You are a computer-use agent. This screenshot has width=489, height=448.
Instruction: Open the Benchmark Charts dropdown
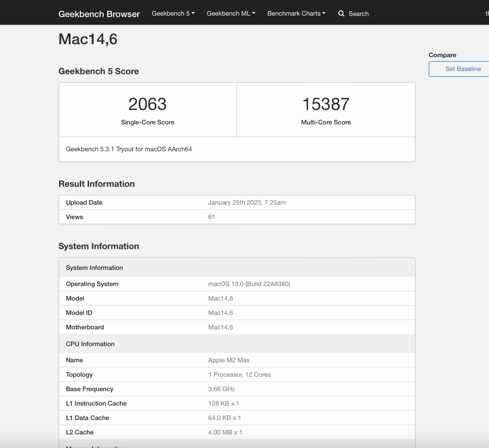coord(296,14)
